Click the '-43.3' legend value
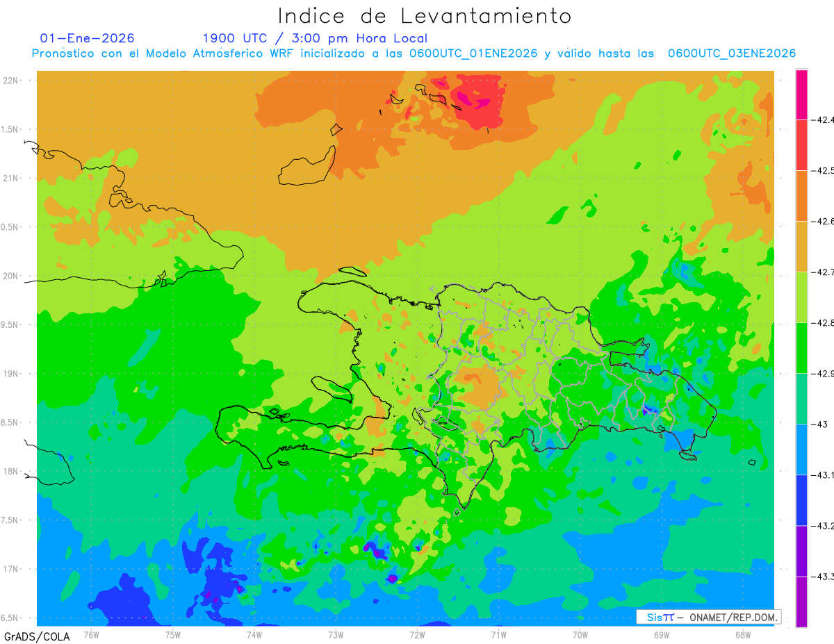This screenshot has width=834, height=644. coord(823,576)
